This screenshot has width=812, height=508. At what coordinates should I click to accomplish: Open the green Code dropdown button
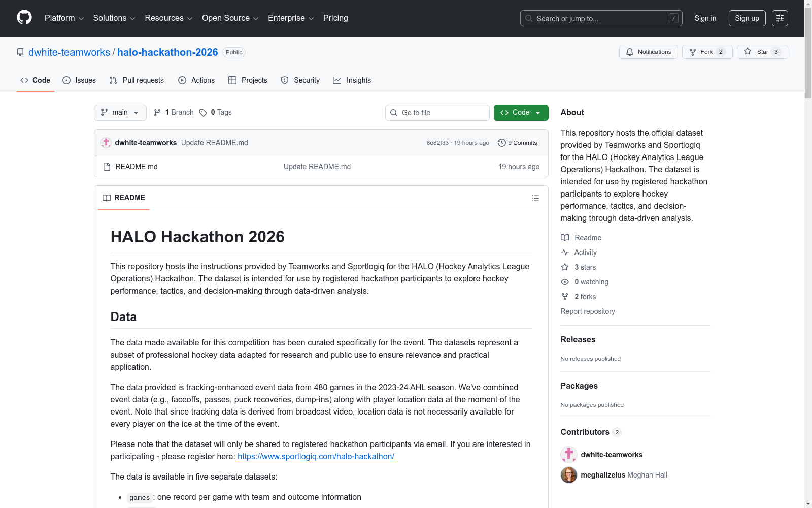click(521, 113)
